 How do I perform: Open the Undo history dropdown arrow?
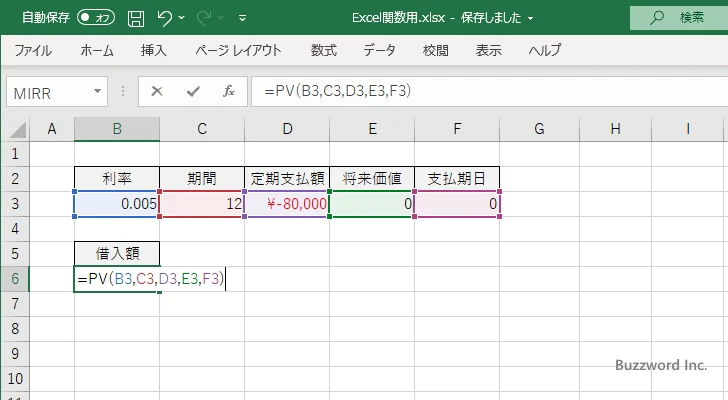[182, 18]
